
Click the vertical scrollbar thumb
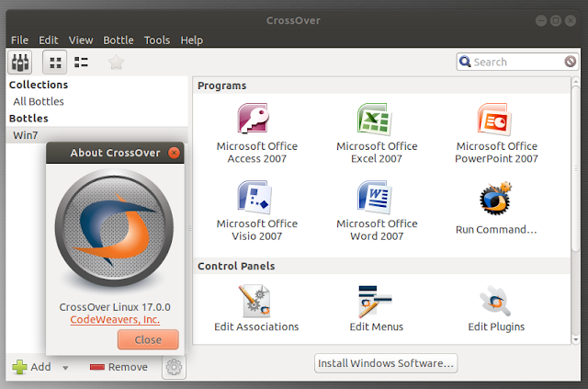575,168
